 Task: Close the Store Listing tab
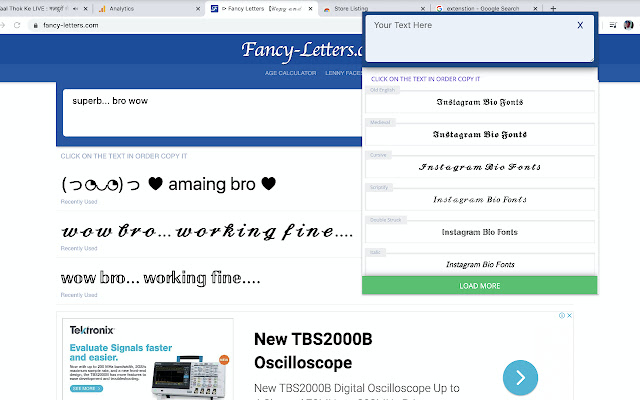[x=423, y=9]
